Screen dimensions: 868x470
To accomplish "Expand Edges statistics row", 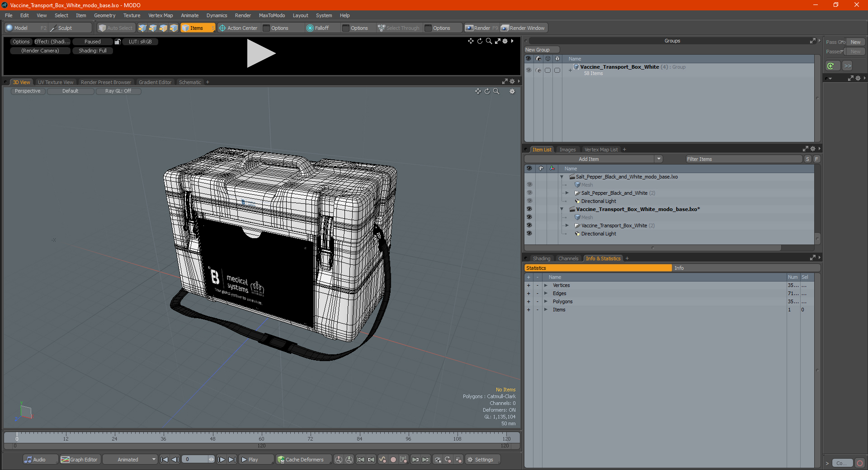I will pos(546,293).
